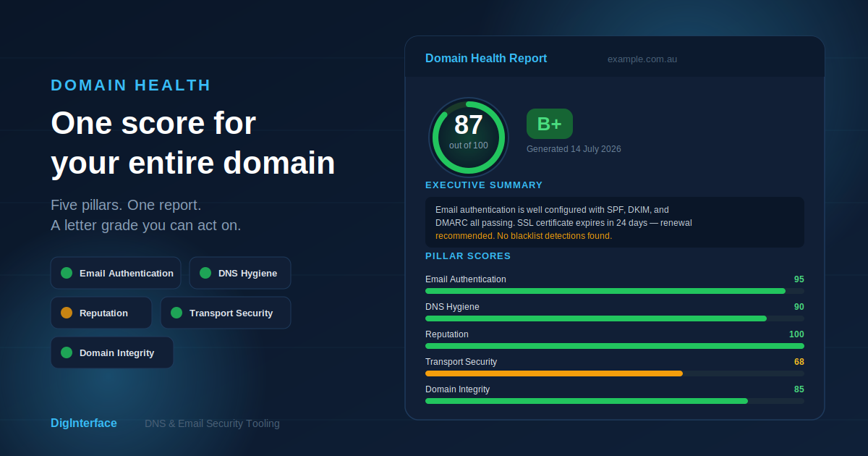Click the DNS Hygiene score bar
The image size is (868, 456).
(615, 318)
